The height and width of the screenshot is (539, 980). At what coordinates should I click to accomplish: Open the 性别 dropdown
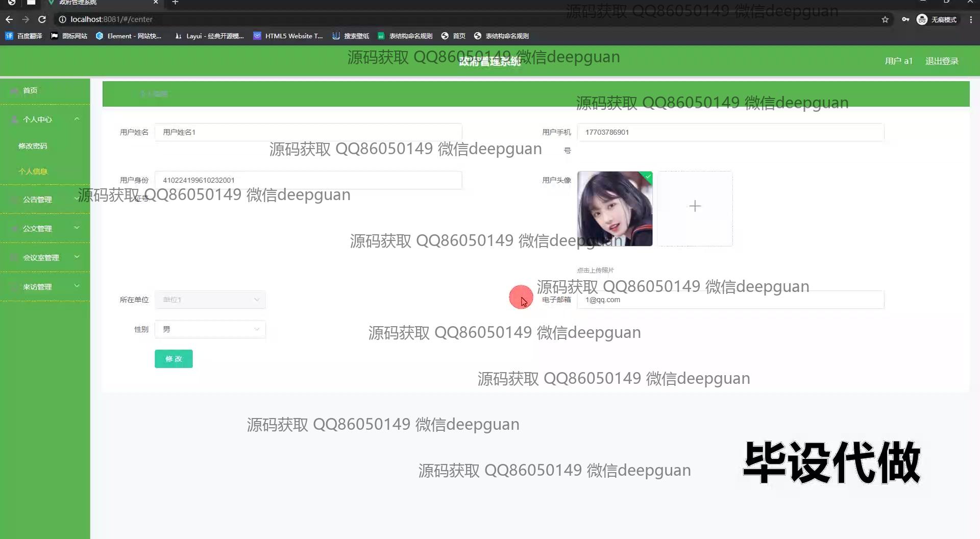pos(210,330)
